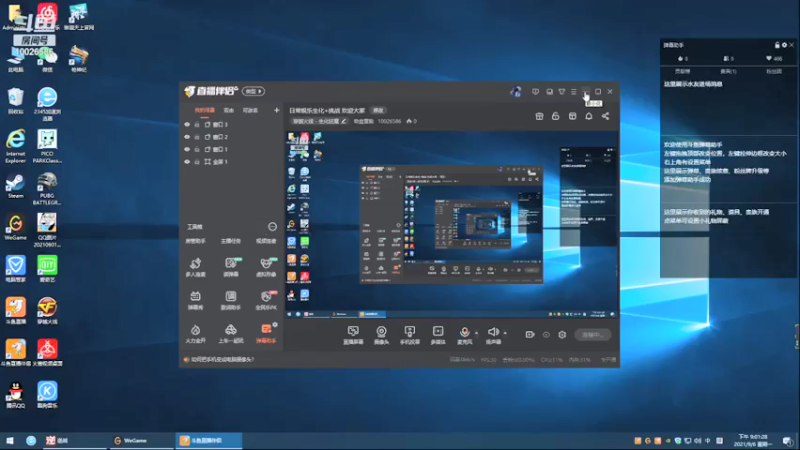
Task: Select the middle tab in the danmaku helper panel
Action: click(x=728, y=71)
